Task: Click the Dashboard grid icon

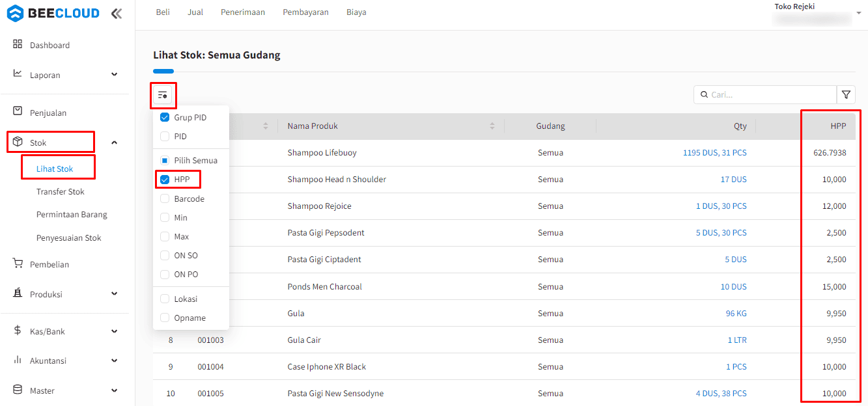Action: coord(18,44)
